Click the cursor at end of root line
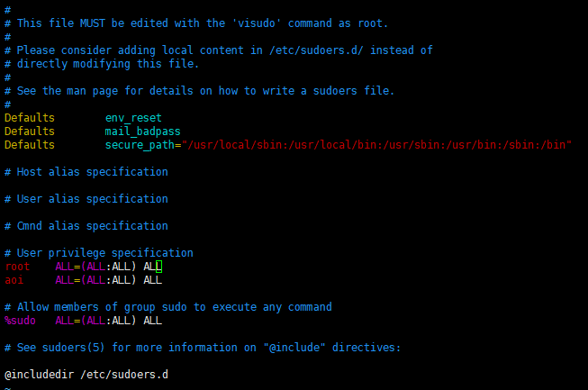This screenshot has width=588, height=390. 159,267
